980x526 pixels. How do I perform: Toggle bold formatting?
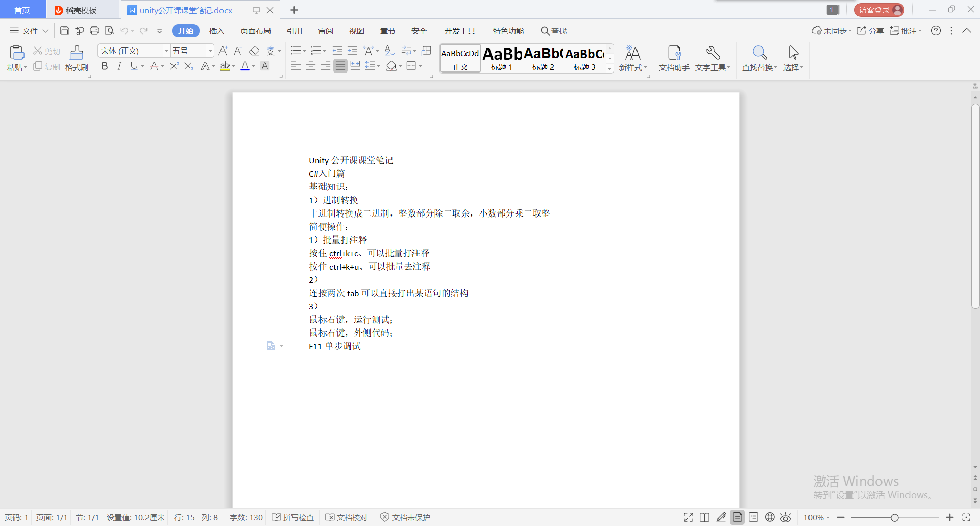click(x=105, y=66)
